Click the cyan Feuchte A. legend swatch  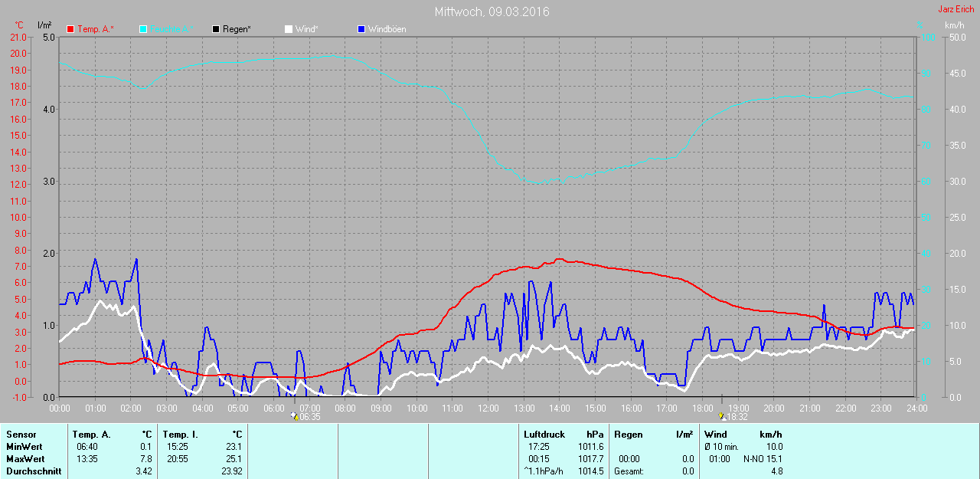coord(143,29)
